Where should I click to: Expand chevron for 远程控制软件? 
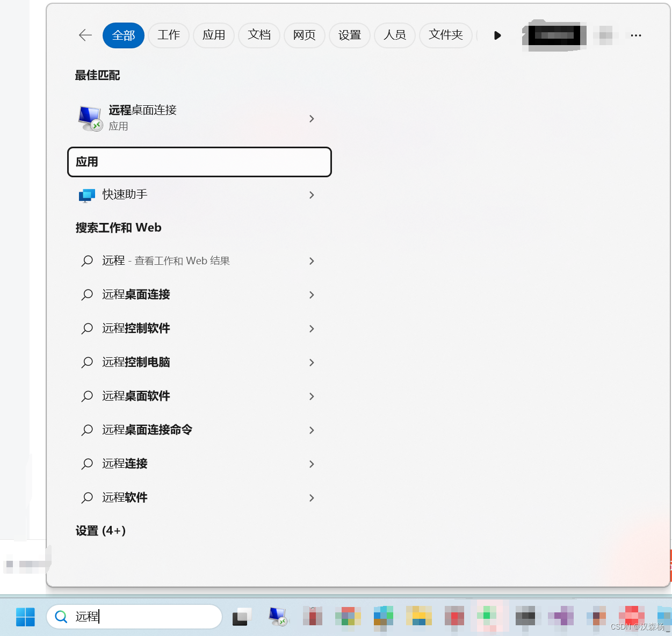point(312,329)
